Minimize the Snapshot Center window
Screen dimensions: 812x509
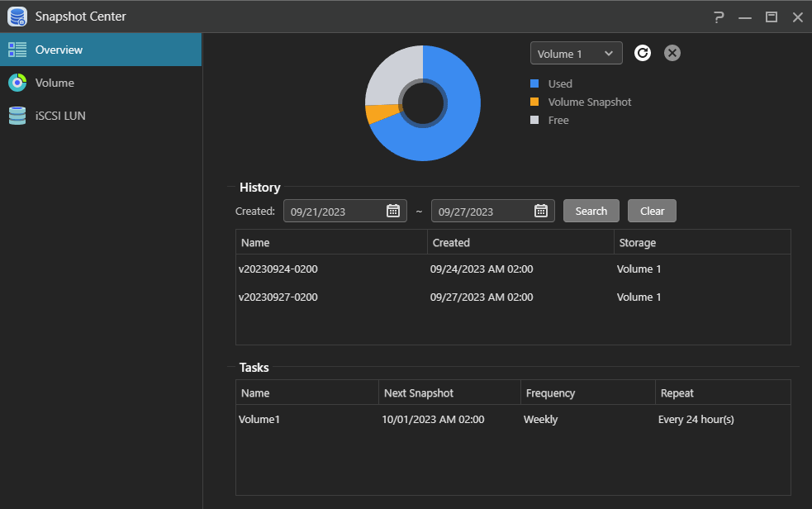point(745,17)
